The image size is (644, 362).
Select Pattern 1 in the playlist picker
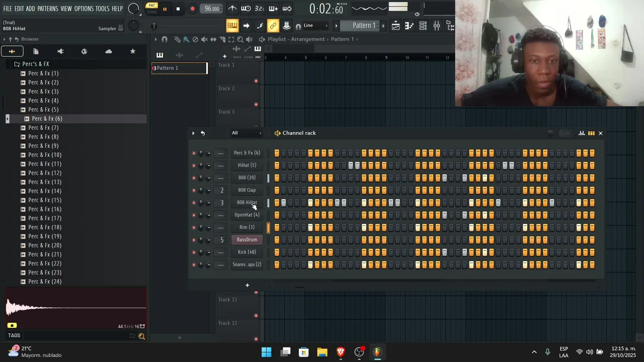[x=179, y=68]
